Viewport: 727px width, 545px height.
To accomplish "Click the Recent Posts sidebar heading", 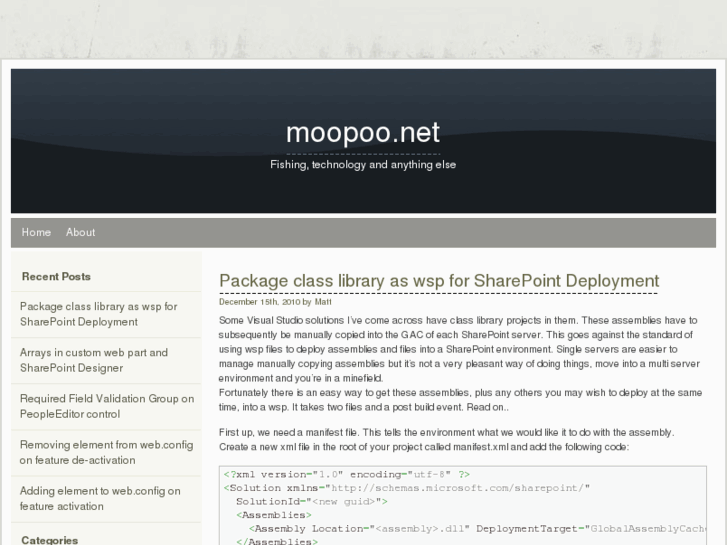I will coord(56,276).
